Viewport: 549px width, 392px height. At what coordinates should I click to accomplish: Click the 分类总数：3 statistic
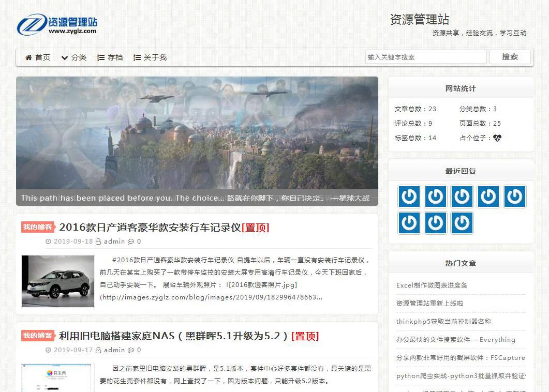478,109
